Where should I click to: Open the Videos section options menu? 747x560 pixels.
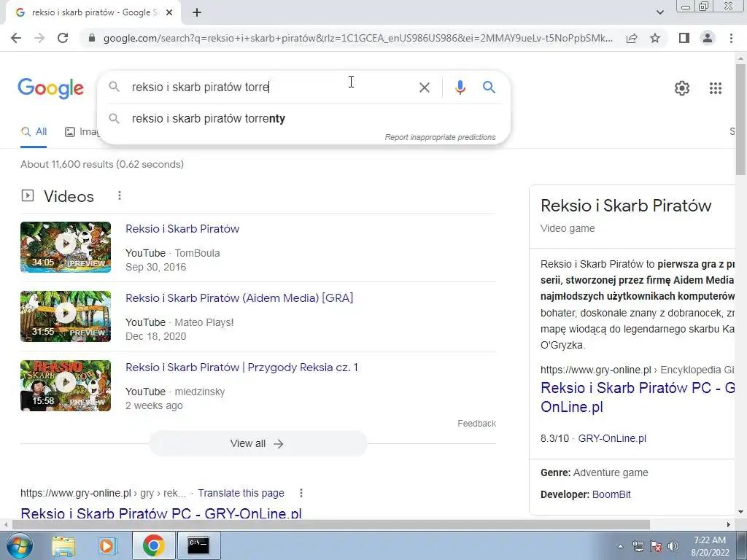pyautogui.click(x=120, y=195)
